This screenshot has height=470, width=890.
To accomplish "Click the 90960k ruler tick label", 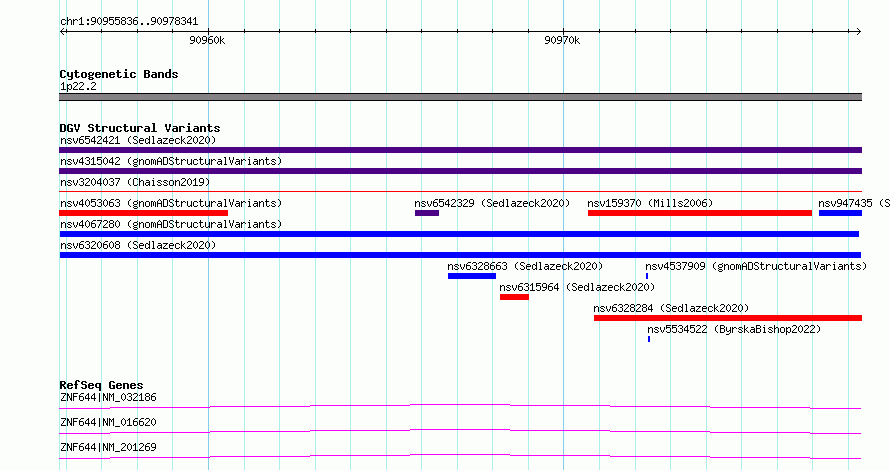I will click(x=207, y=40).
